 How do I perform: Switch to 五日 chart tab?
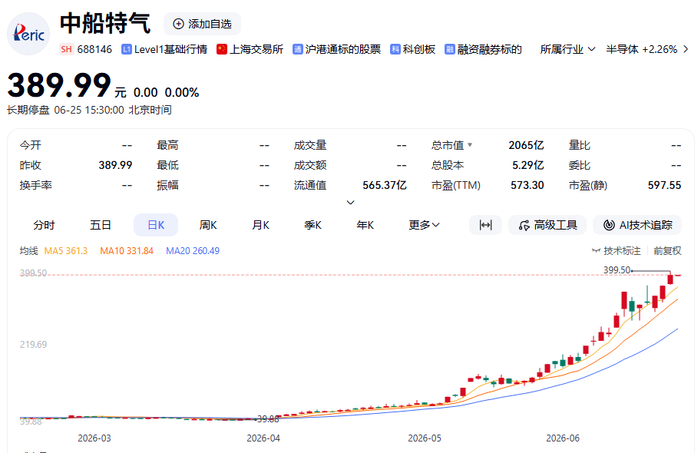coord(100,225)
